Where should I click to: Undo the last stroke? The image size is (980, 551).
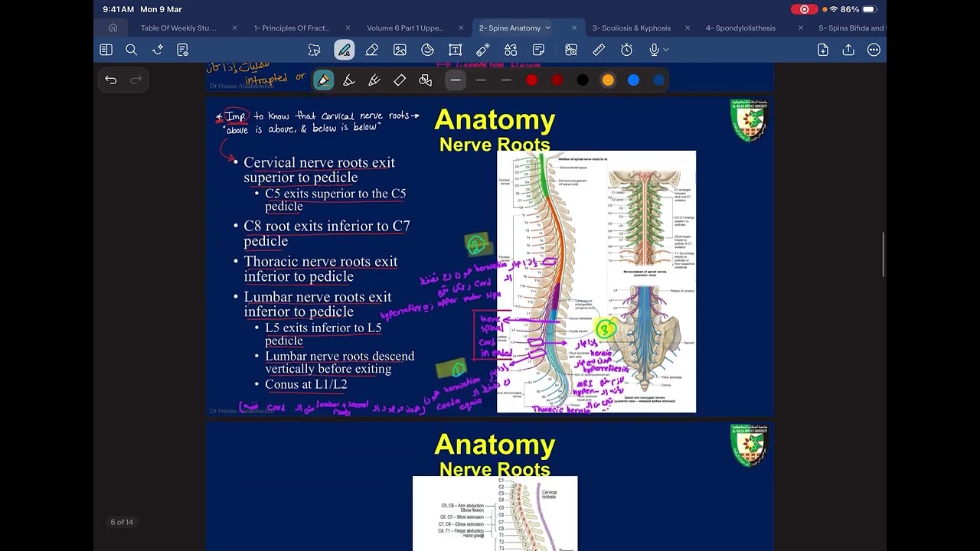(x=111, y=80)
